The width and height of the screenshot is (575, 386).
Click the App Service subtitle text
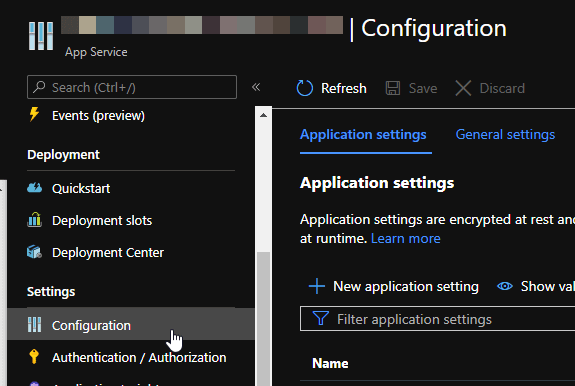96,52
